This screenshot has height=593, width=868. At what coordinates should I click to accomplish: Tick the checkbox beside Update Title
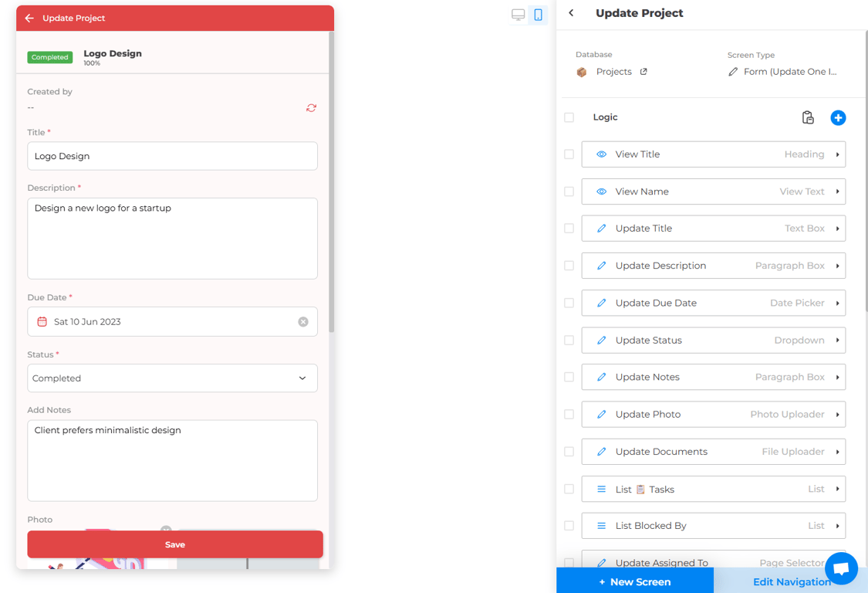pyautogui.click(x=569, y=229)
